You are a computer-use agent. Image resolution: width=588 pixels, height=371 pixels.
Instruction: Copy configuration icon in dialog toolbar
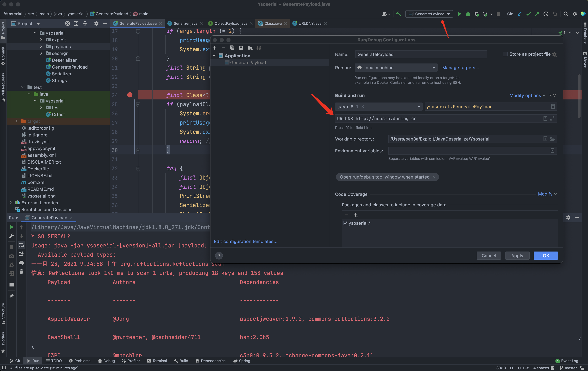(x=232, y=48)
